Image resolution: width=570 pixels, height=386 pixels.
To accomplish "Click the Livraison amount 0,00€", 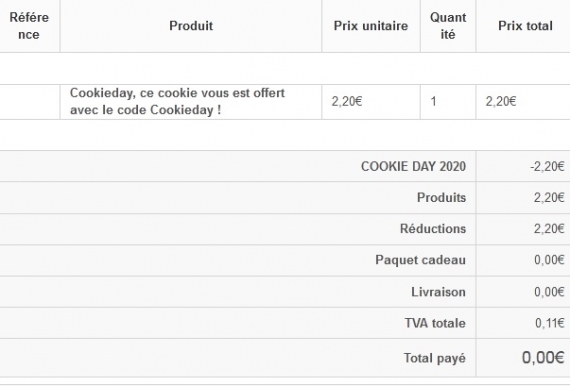I will [x=549, y=292].
